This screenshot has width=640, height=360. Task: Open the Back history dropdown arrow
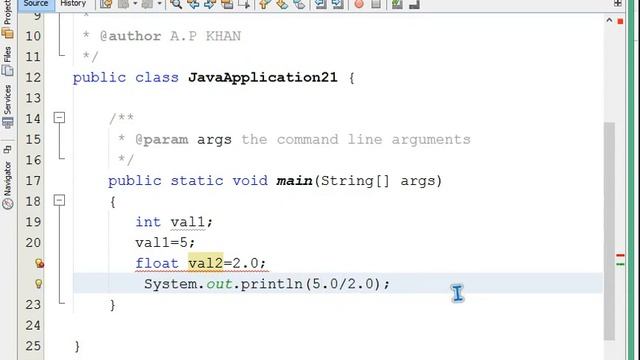click(135, 4)
